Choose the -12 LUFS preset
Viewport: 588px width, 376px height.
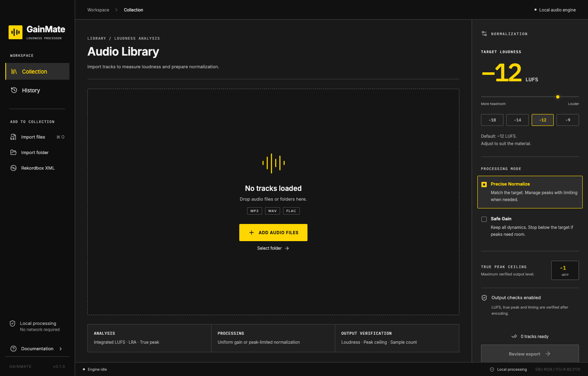coord(543,120)
